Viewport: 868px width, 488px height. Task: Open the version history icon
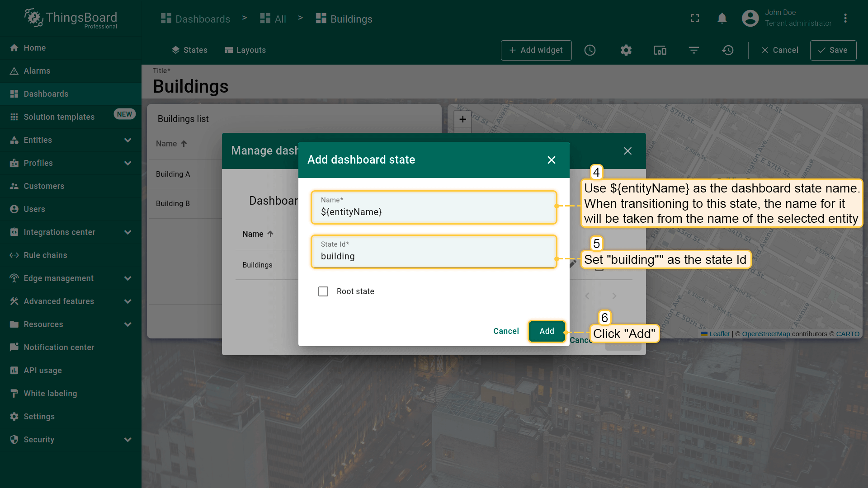(x=728, y=50)
